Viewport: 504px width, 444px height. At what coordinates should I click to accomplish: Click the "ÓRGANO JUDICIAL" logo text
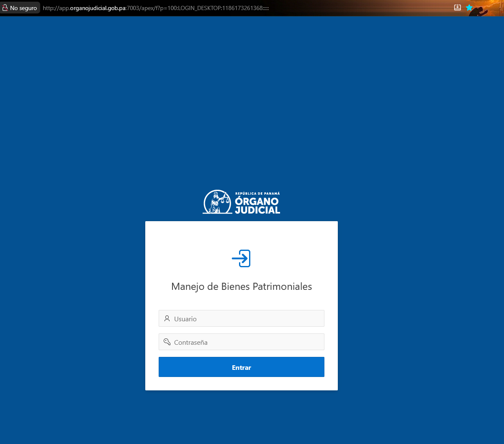coord(257,205)
